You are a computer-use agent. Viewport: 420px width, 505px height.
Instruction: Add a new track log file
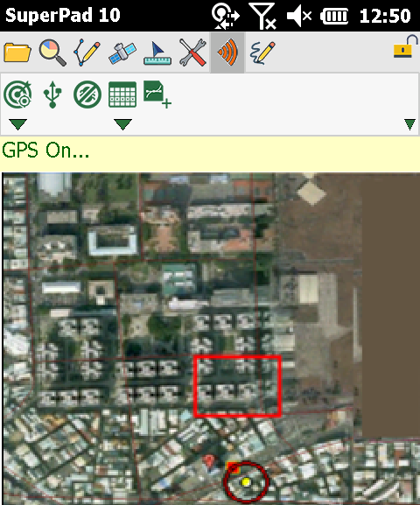coord(157,95)
